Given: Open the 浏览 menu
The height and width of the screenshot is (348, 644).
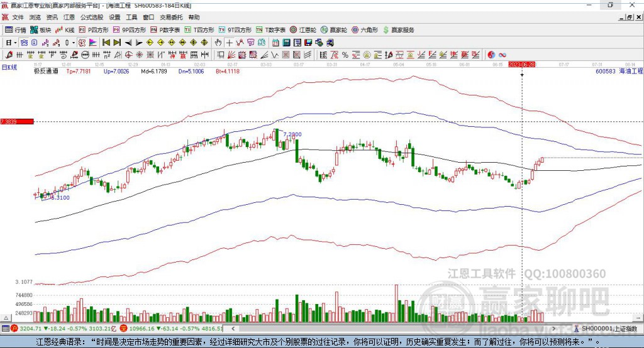Looking at the screenshot, I should pos(35,17).
